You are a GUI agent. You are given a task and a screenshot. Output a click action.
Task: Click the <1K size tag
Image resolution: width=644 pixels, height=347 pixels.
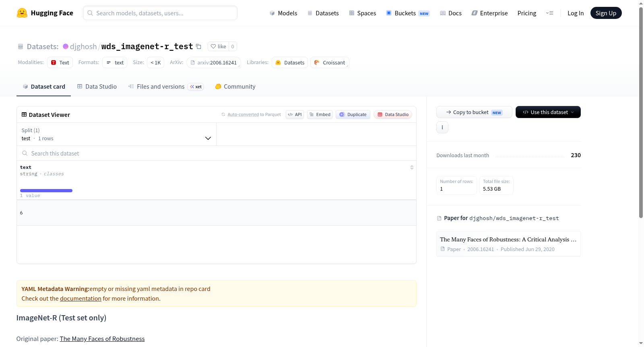tap(156, 62)
